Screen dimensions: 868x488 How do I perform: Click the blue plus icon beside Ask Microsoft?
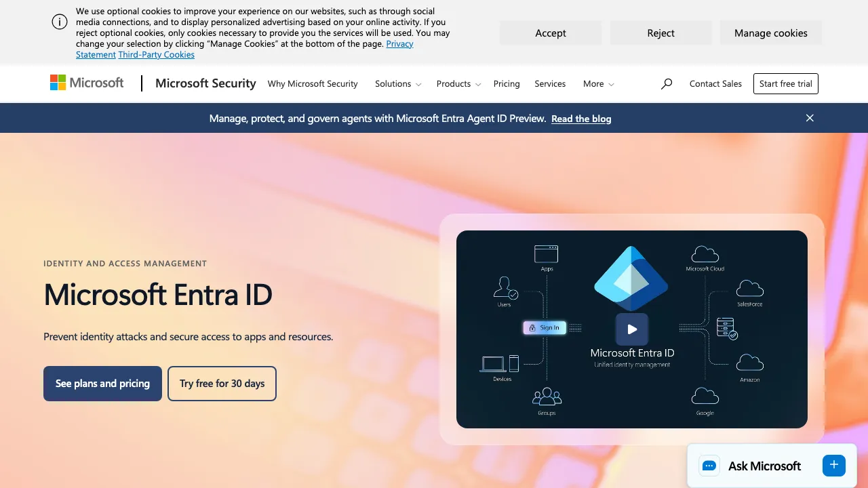pyautogui.click(x=833, y=465)
